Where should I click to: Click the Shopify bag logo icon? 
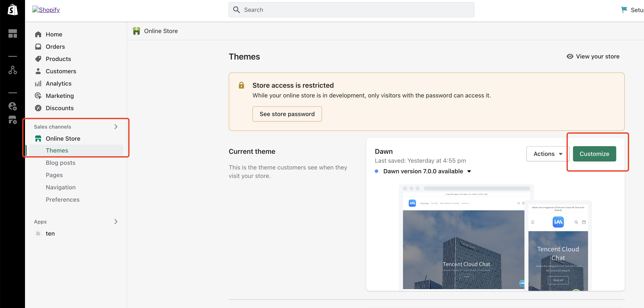(13, 10)
